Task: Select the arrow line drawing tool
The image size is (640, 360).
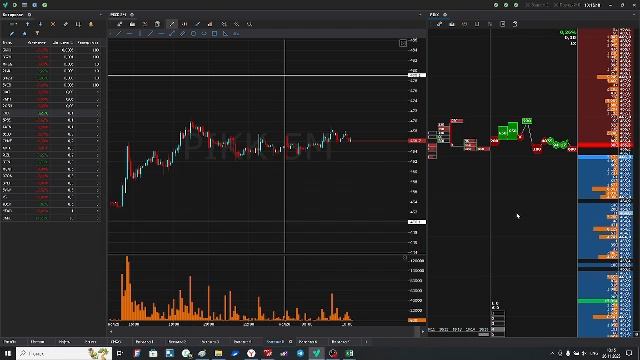Action: tap(171, 33)
